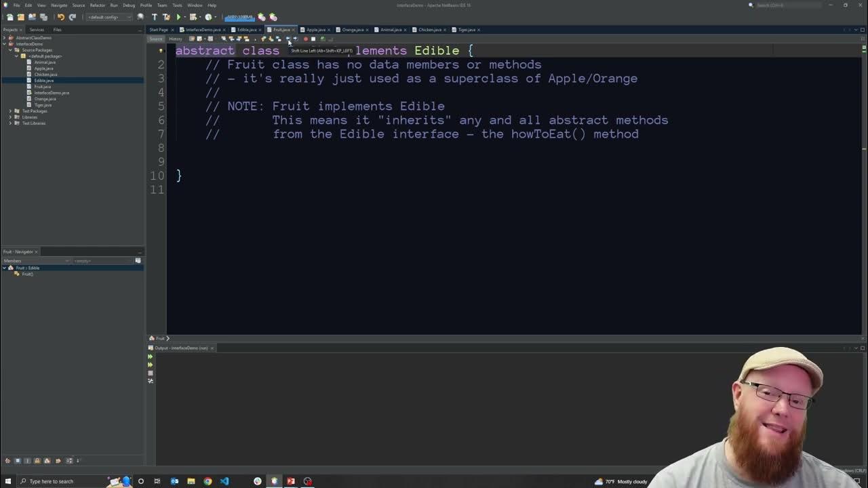The height and width of the screenshot is (488, 868).
Task: Open the Refactor menu
Action: (x=97, y=5)
